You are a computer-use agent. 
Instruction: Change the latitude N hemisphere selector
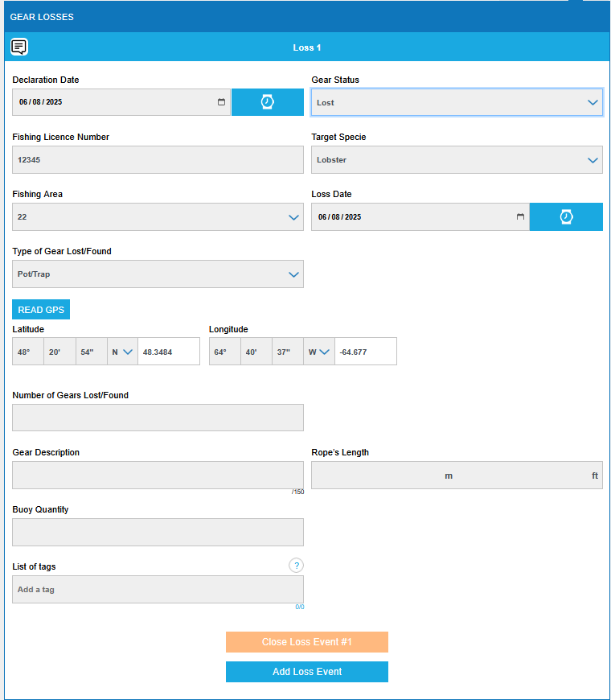point(122,352)
